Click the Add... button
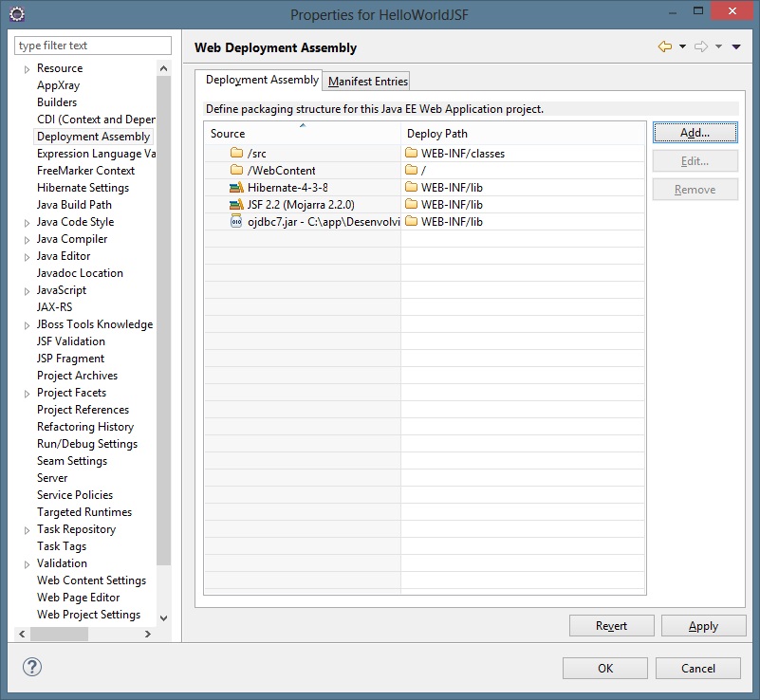 tap(695, 133)
